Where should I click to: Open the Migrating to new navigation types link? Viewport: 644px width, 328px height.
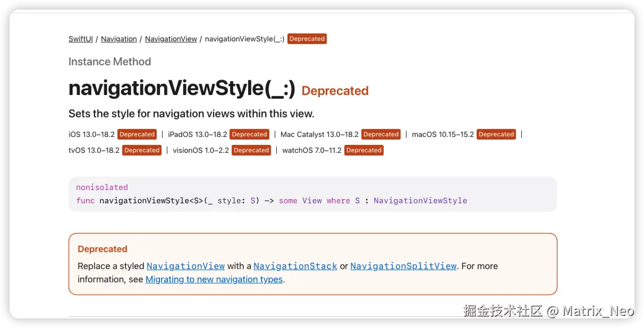pyautogui.click(x=214, y=279)
